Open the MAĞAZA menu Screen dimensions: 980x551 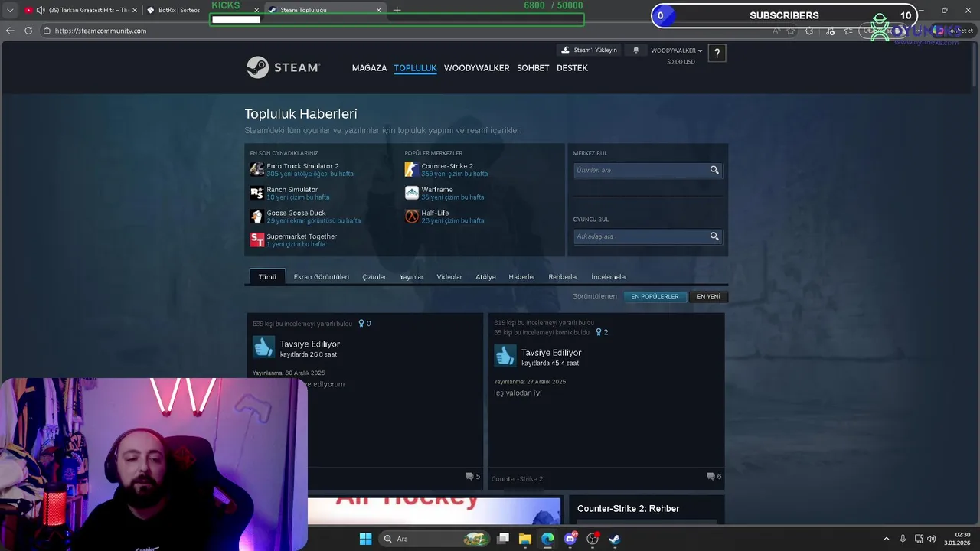pyautogui.click(x=369, y=68)
